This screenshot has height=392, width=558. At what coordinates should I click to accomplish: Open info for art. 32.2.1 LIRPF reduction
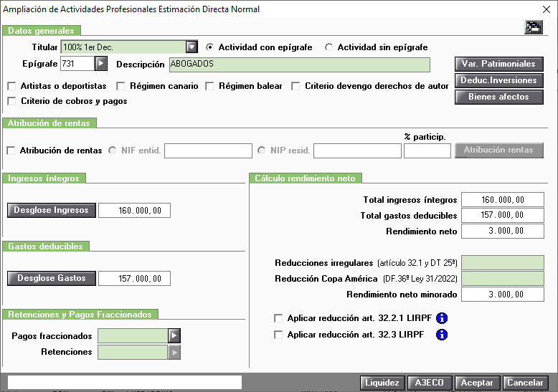click(442, 318)
